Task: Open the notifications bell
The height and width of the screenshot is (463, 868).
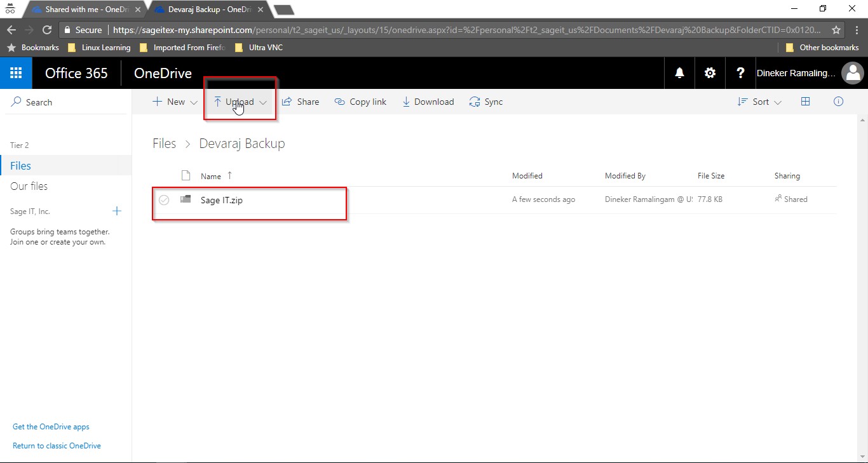Action: [x=679, y=73]
